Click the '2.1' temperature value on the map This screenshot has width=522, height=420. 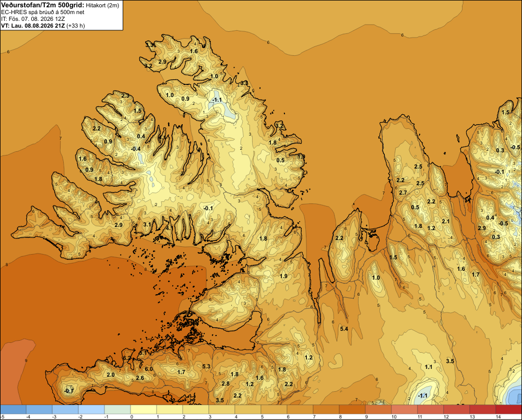coord(445,221)
